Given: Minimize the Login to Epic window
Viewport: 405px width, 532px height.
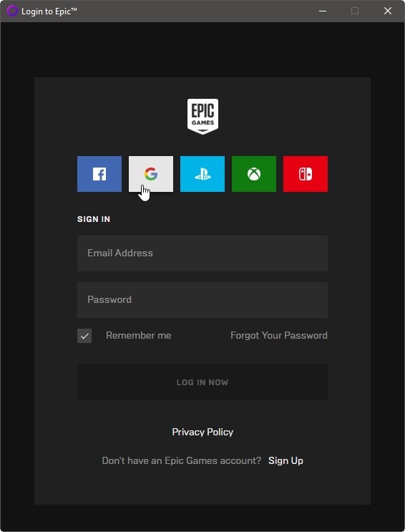Looking at the screenshot, I should pyautogui.click(x=323, y=11).
